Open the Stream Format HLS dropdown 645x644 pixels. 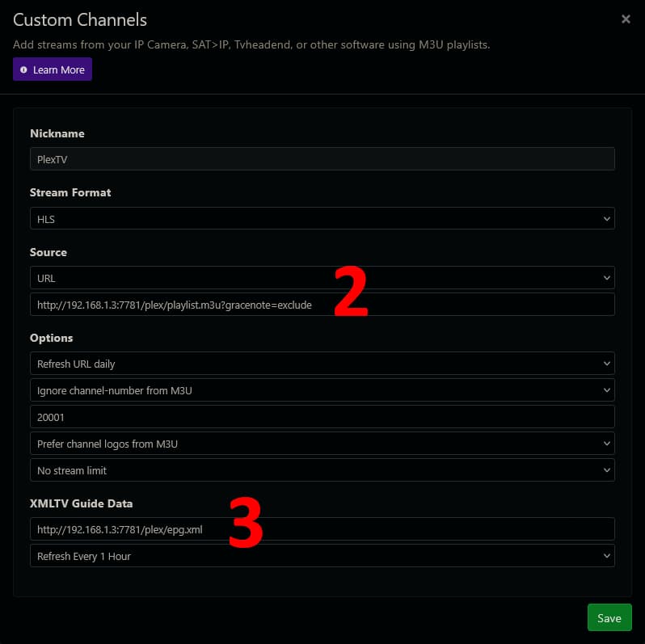322,218
